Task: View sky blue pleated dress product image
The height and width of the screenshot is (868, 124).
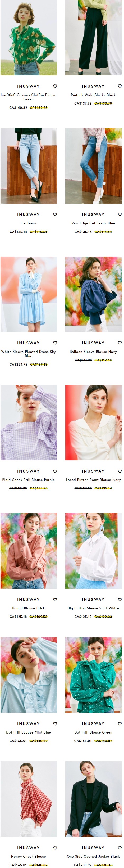Action: coord(29,294)
